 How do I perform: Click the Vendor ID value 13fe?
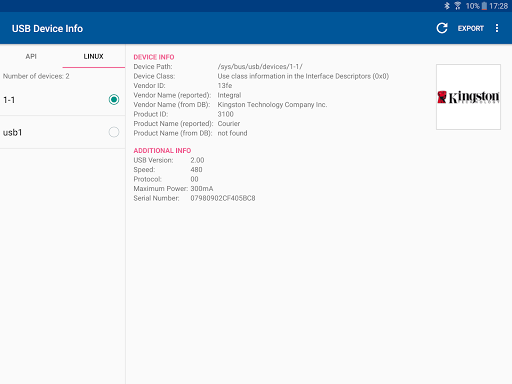click(225, 86)
